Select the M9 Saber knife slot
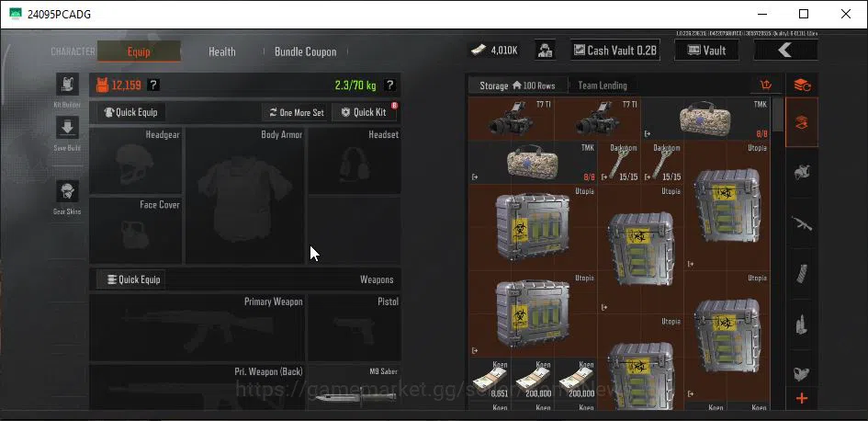 point(355,387)
